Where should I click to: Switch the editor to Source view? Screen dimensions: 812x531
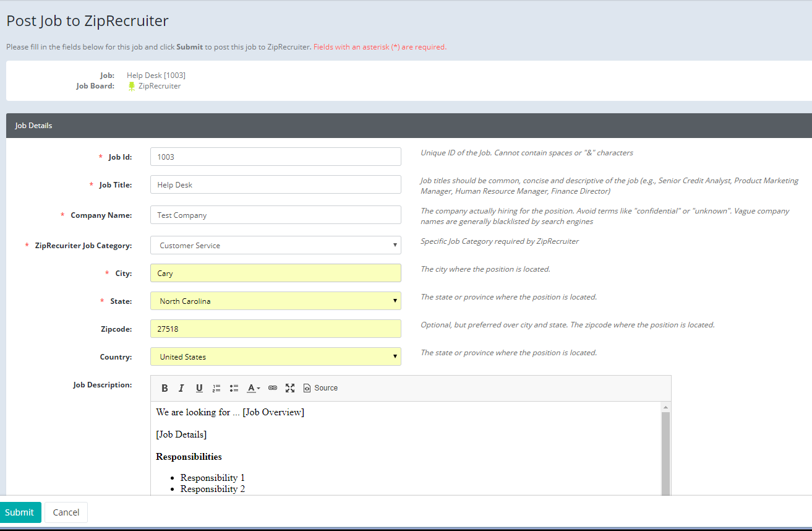(320, 388)
